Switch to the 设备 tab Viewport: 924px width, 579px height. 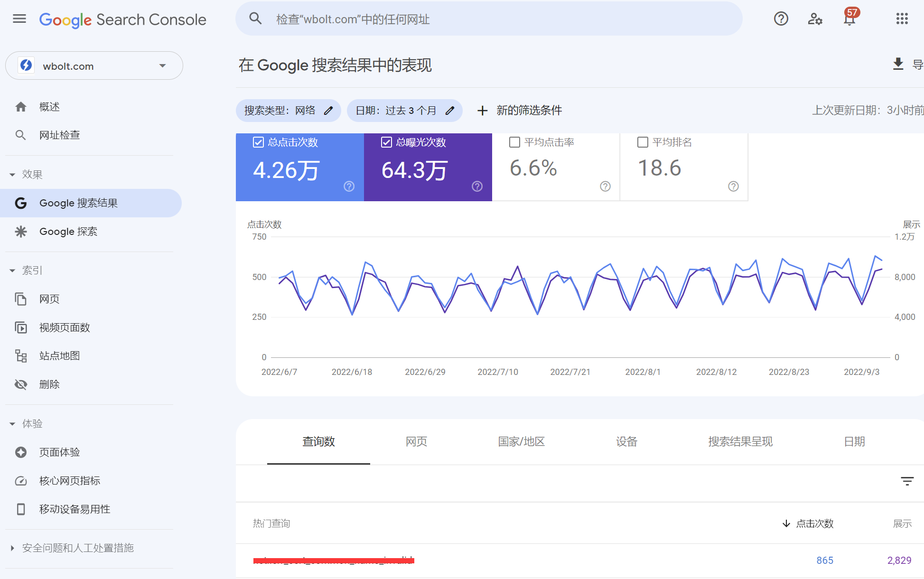point(625,442)
